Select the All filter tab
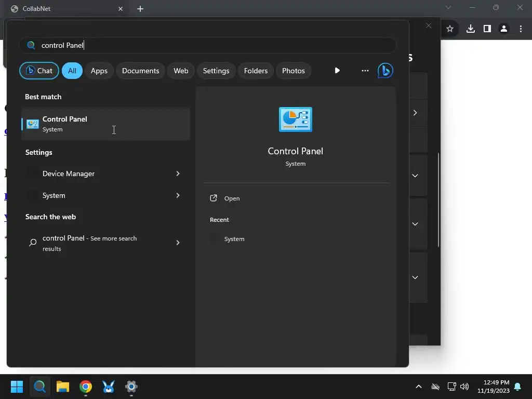This screenshot has width=532, height=399. coord(72,71)
